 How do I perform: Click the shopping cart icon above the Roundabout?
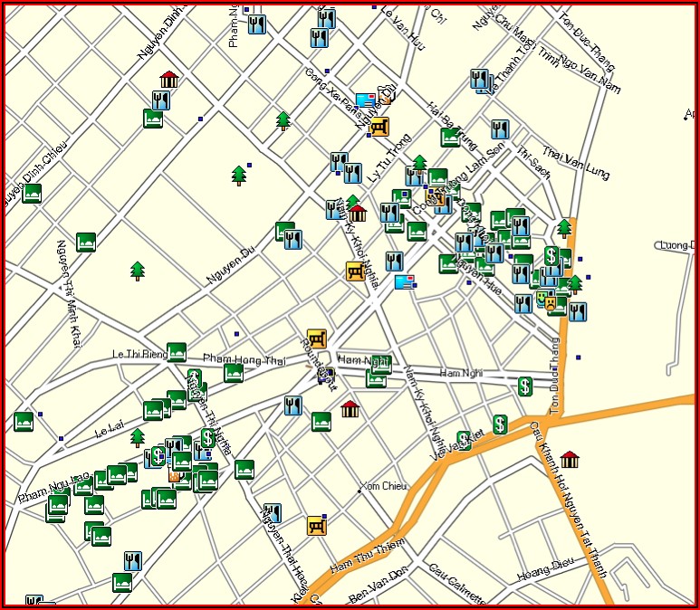[316, 338]
